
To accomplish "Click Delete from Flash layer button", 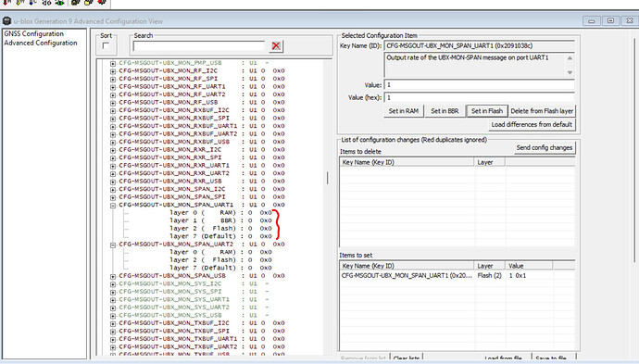I will (542, 111).
